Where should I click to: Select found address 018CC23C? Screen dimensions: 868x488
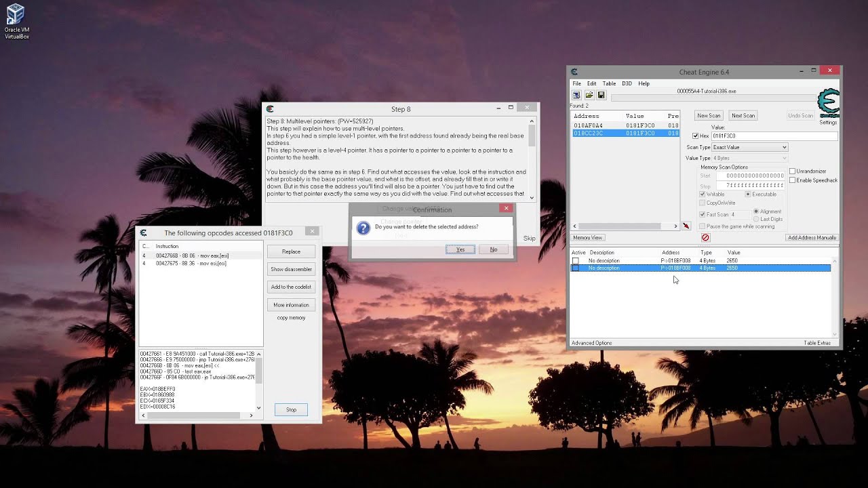tap(625, 134)
